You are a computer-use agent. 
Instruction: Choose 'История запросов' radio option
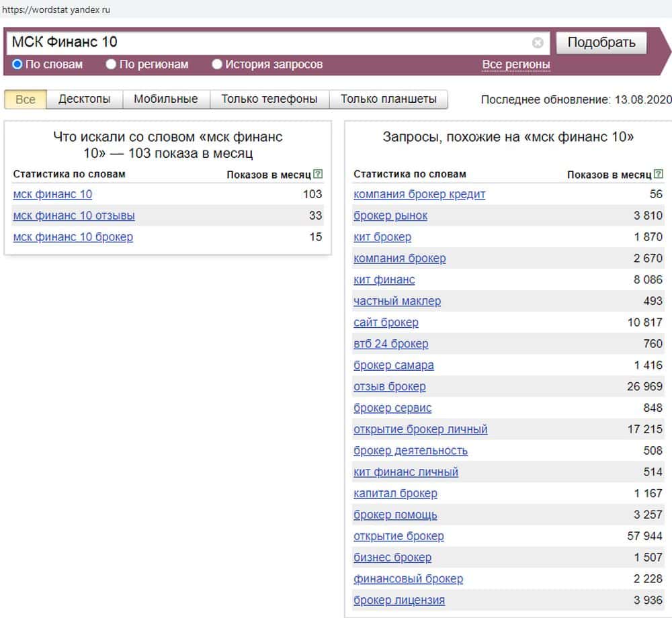pos(217,64)
